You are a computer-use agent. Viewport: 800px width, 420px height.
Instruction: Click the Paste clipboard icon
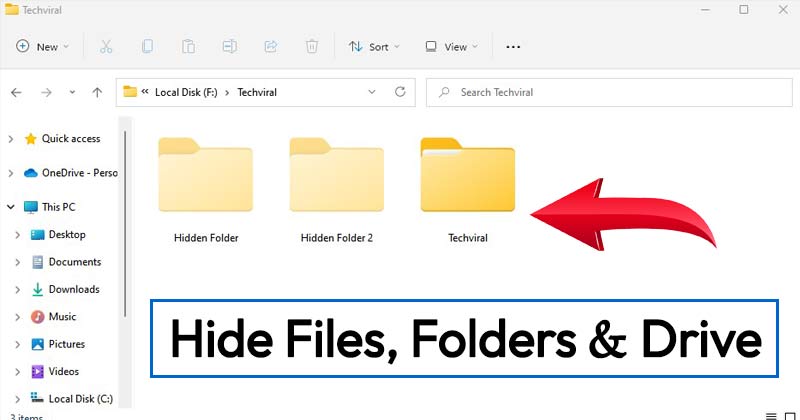coord(188,46)
